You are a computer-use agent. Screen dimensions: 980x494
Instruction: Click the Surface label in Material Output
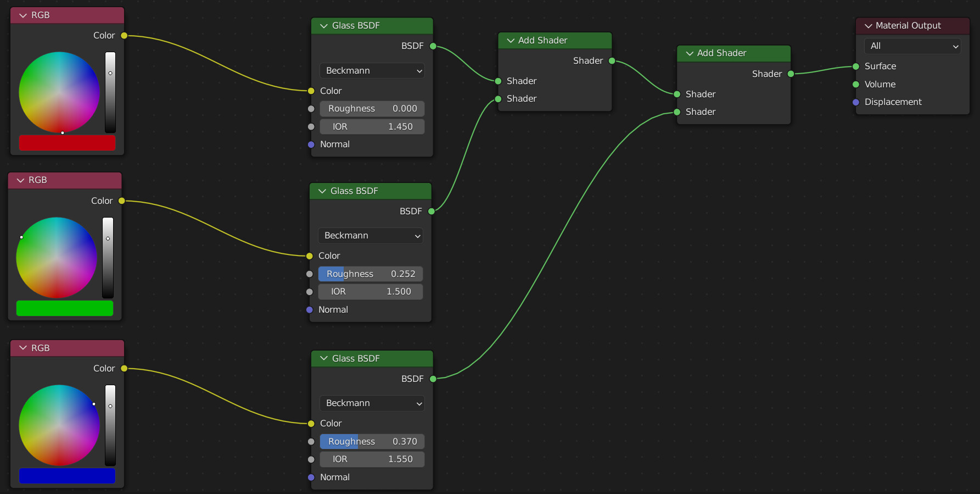point(880,66)
